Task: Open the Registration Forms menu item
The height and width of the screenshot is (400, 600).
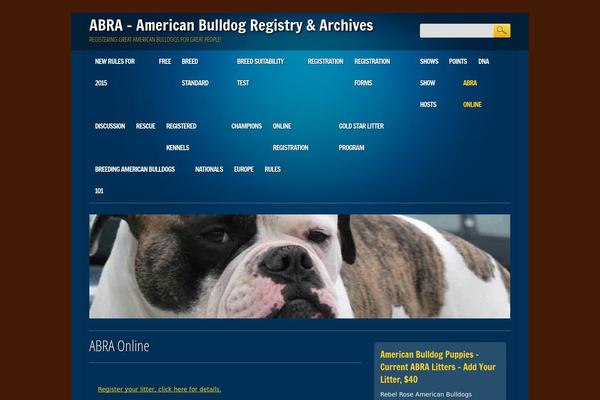Action: (372, 72)
